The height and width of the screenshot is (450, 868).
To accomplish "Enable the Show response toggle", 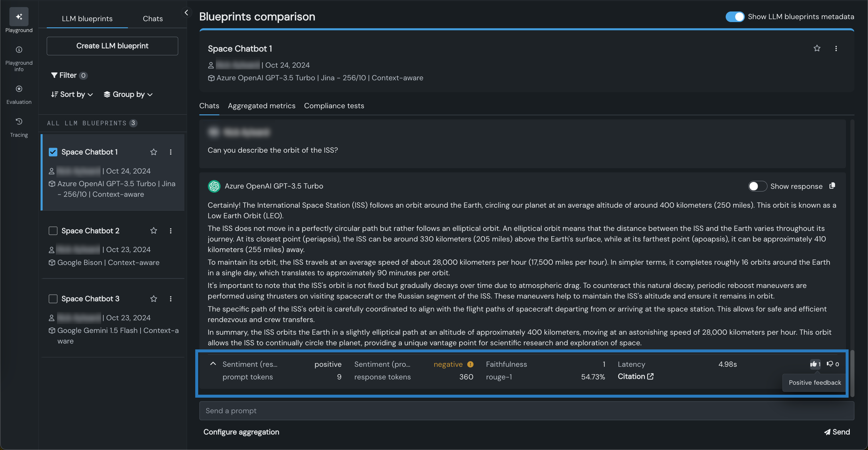I will [x=757, y=186].
